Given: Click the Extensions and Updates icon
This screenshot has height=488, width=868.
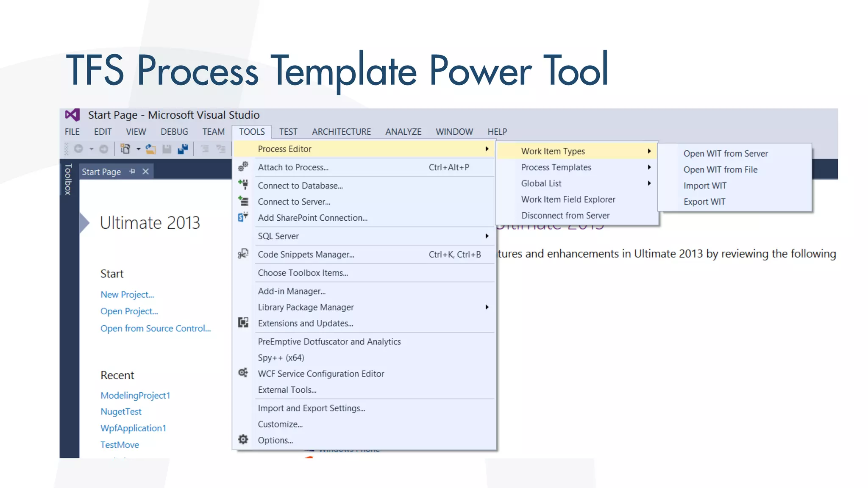Looking at the screenshot, I should tap(243, 323).
